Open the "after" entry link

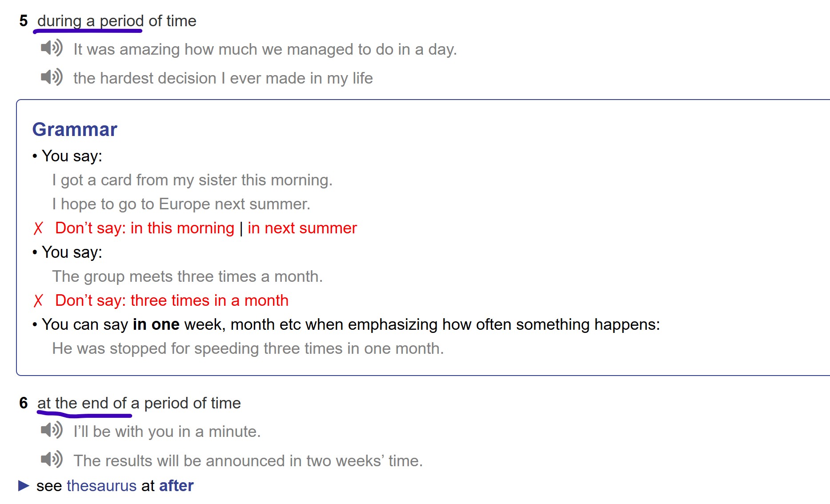(x=176, y=486)
